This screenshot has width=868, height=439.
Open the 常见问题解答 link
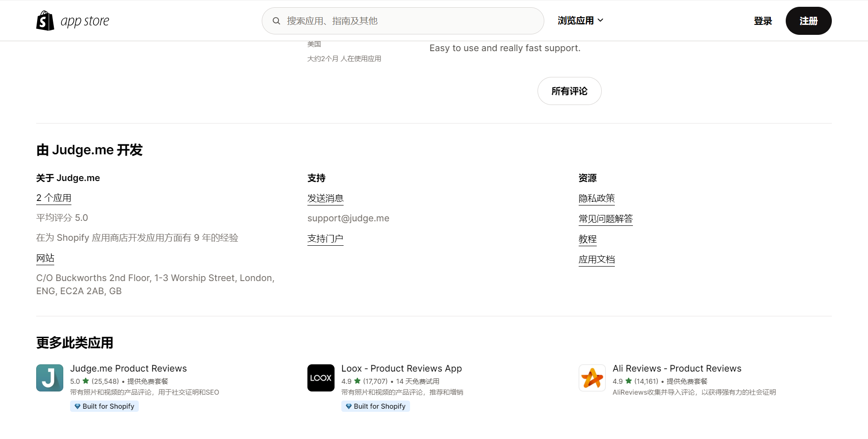click(606, 219)
